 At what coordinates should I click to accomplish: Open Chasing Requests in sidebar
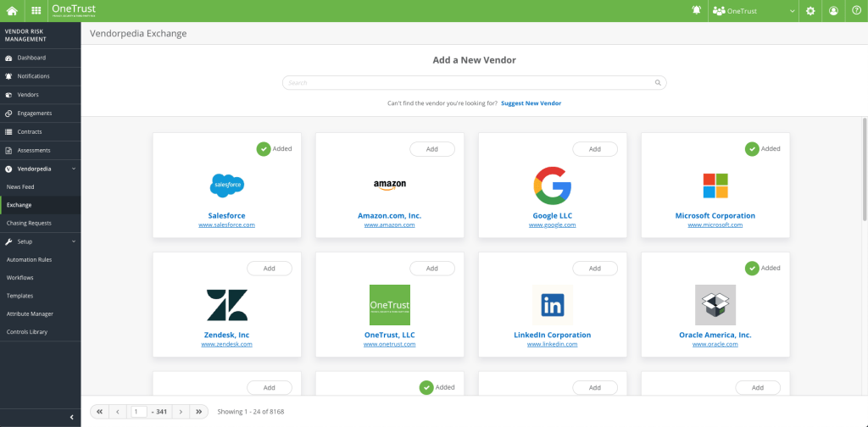tap(41, 224)
